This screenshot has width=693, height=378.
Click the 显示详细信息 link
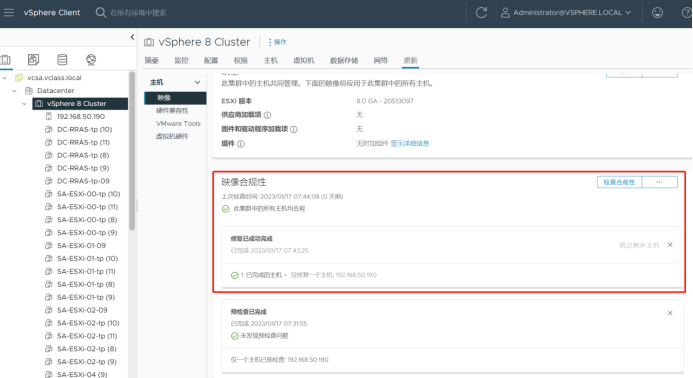[x=410, y=143]
